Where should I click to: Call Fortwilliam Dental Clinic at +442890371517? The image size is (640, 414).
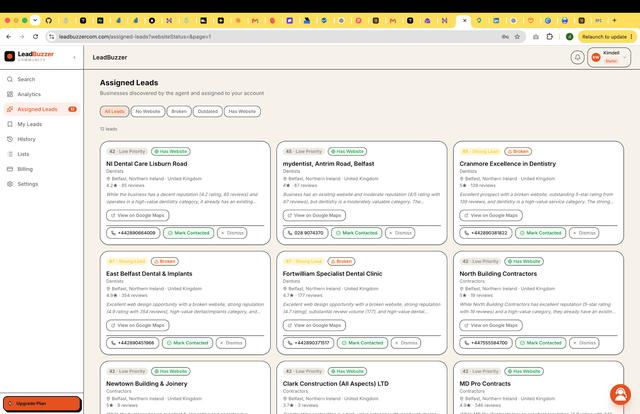[x=309, y=343]
